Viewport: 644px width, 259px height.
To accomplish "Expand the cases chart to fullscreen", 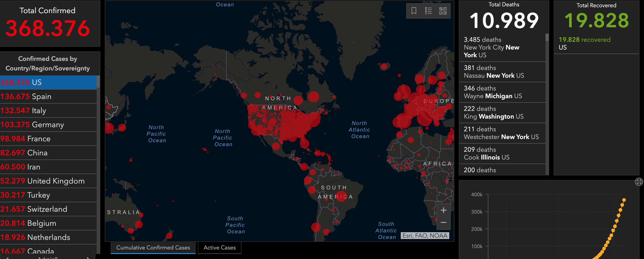I will [639, 182].
